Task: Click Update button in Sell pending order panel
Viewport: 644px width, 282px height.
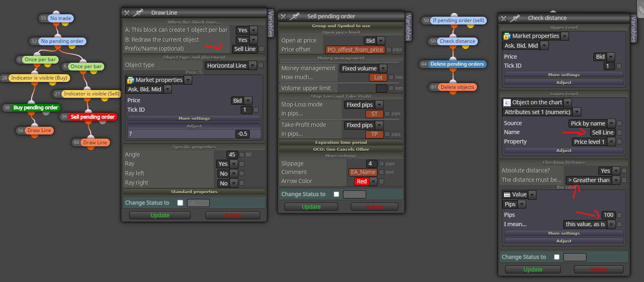Action: point(311,207)
